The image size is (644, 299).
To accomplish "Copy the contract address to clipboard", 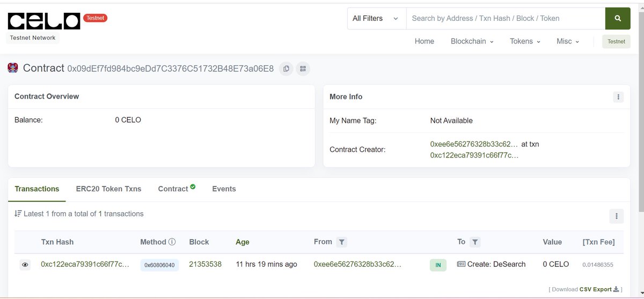I will 286,69.
